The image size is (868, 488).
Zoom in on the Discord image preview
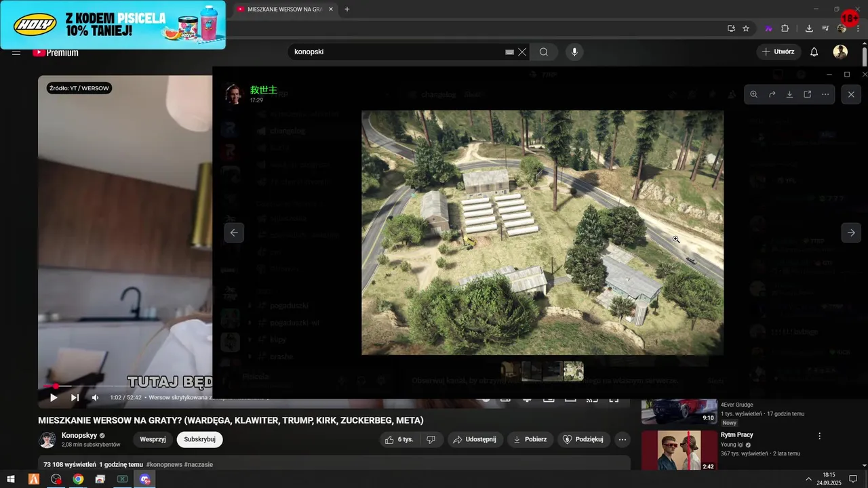click(x=753, y=94)
